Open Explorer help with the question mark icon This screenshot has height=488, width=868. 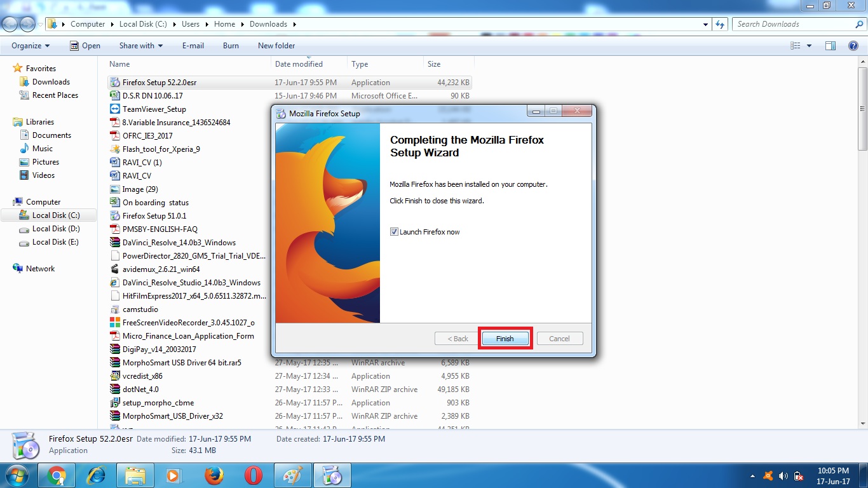(853, 46)
